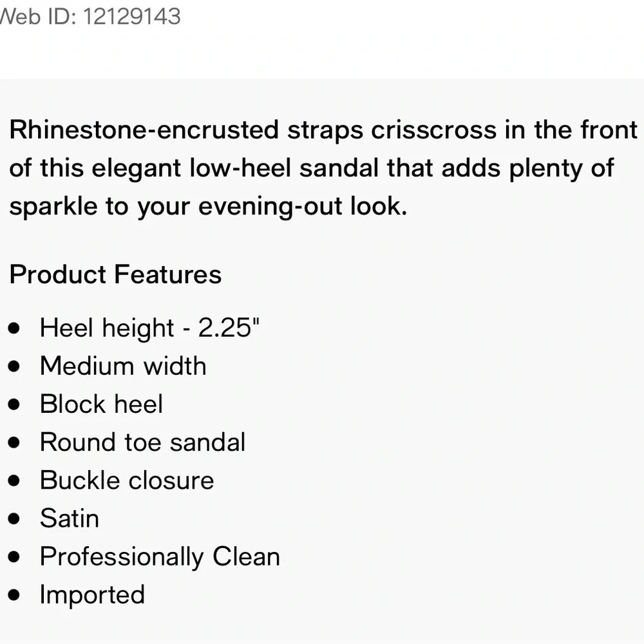The width and height of the screenshot is (644, 644).
Task: Select the "Medium width" feature line
Action: (123, 366)
